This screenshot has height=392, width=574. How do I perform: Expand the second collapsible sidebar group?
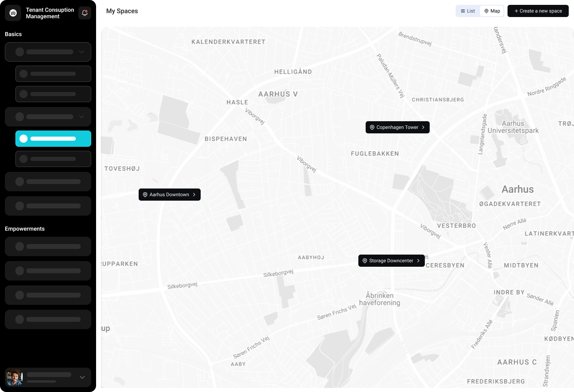(48, 117)
